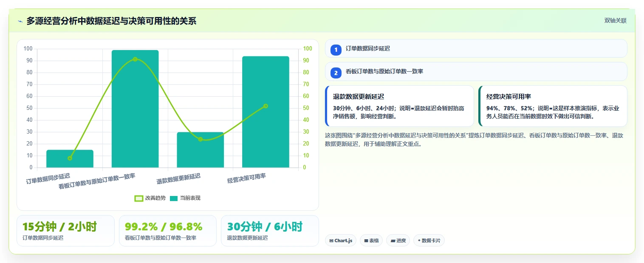Click x-axis label 经营决策可用率

coord(247,179)
